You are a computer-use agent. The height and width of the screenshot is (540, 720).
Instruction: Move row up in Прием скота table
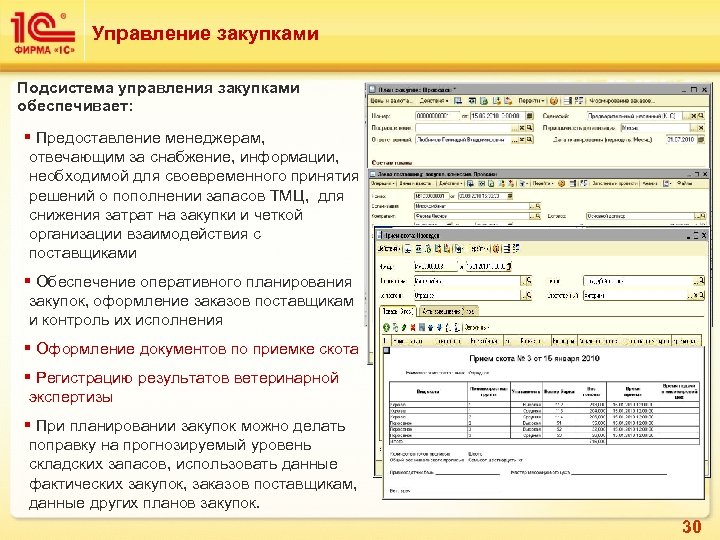(x=431, y=327)
